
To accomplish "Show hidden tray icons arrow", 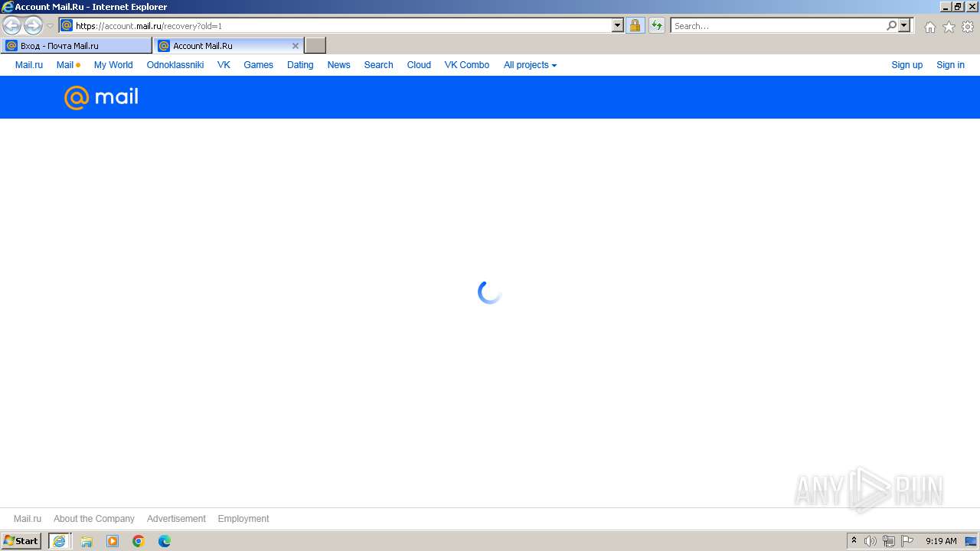I will tap(854, 541).
